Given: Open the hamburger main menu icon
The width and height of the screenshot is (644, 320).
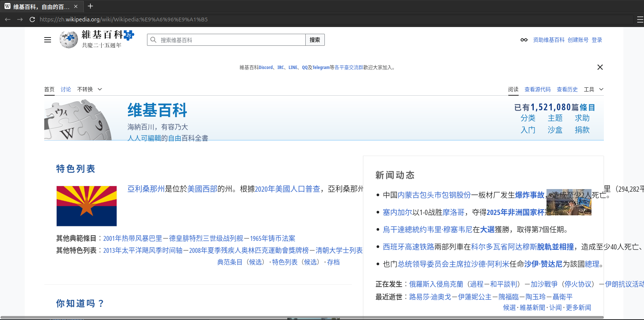Looking at the screenshot, I should pos(48,40).
